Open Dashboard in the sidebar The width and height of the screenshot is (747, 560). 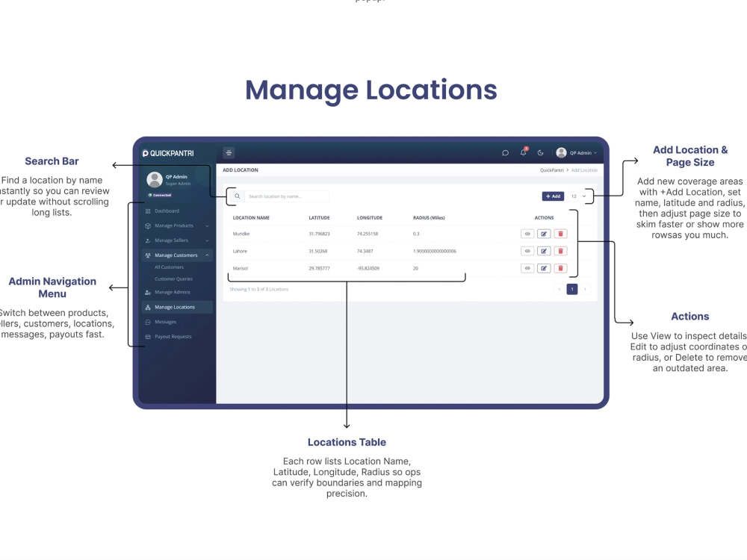(167, 211)
